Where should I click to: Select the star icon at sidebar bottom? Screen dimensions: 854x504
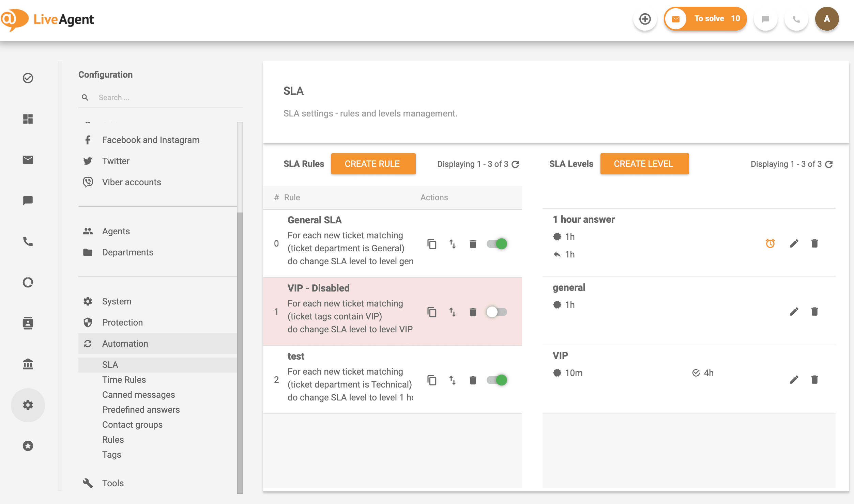[28, 446]
